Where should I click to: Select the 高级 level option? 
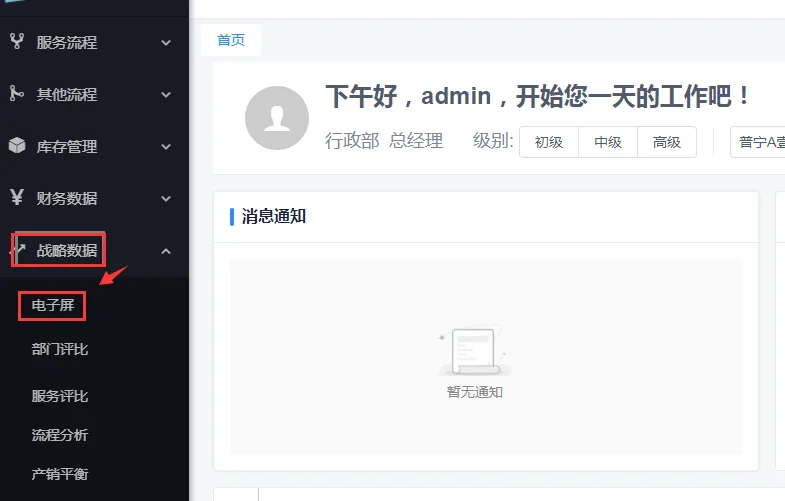(667, 142)
